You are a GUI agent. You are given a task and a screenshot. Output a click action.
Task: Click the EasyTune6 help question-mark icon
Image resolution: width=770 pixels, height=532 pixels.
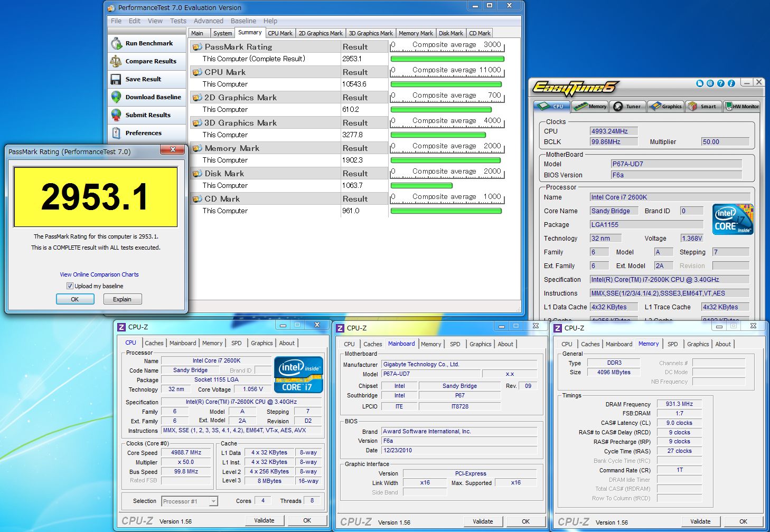pyautogui.click(x=721, y=83)
